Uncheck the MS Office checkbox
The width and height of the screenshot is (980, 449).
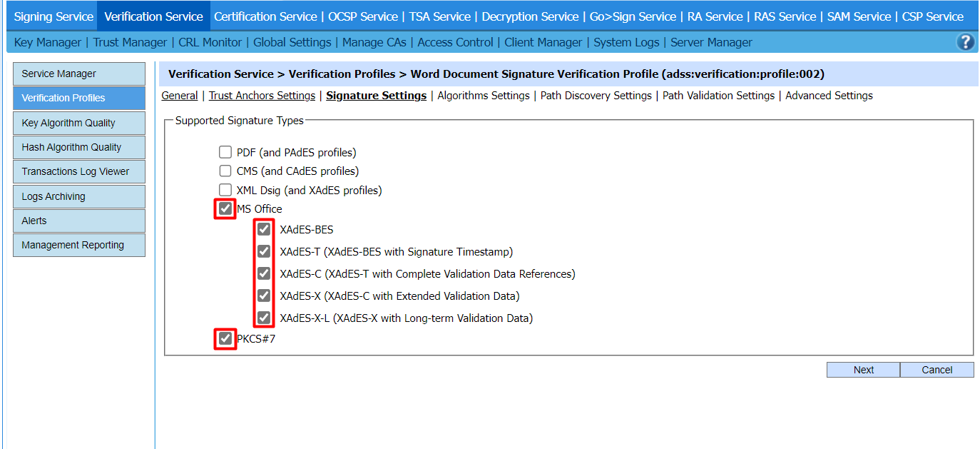coord(225,209)
